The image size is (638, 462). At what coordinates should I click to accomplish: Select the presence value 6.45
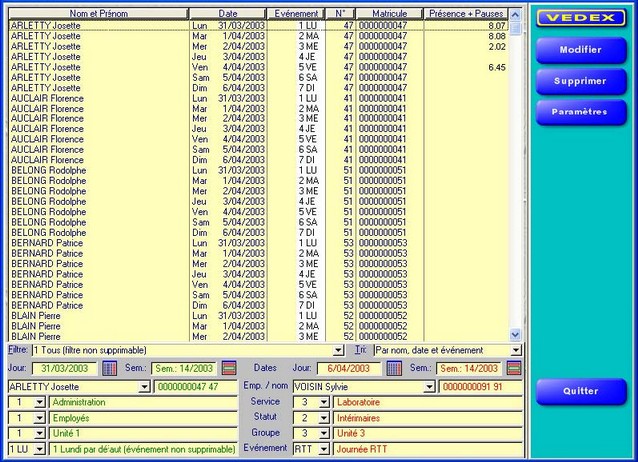tap(497, 67)
